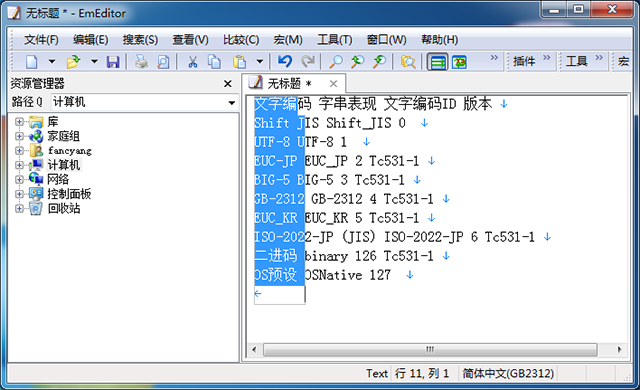Click the horizontal scrollbar right arrow
The height and width of the screenshot is (390, 640).
point(620,350)
